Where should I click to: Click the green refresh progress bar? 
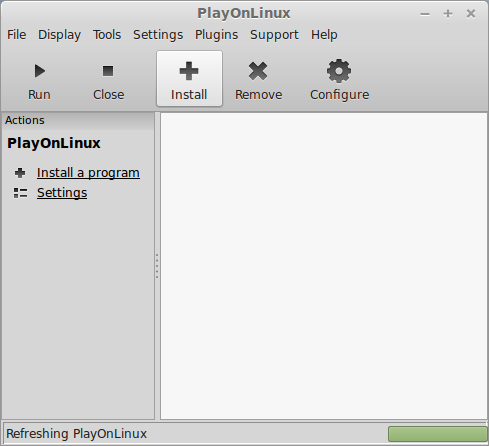[x=438, y=434]
